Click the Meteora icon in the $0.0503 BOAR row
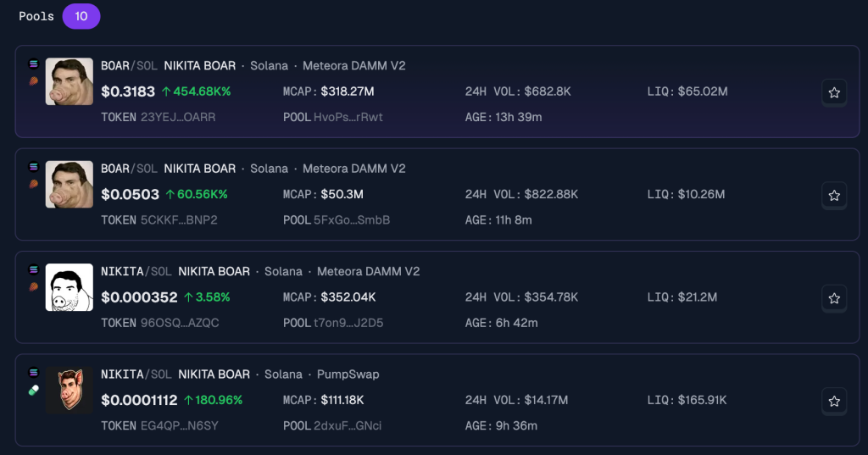This screenshot has width=868, height=455. coord(34,184)
